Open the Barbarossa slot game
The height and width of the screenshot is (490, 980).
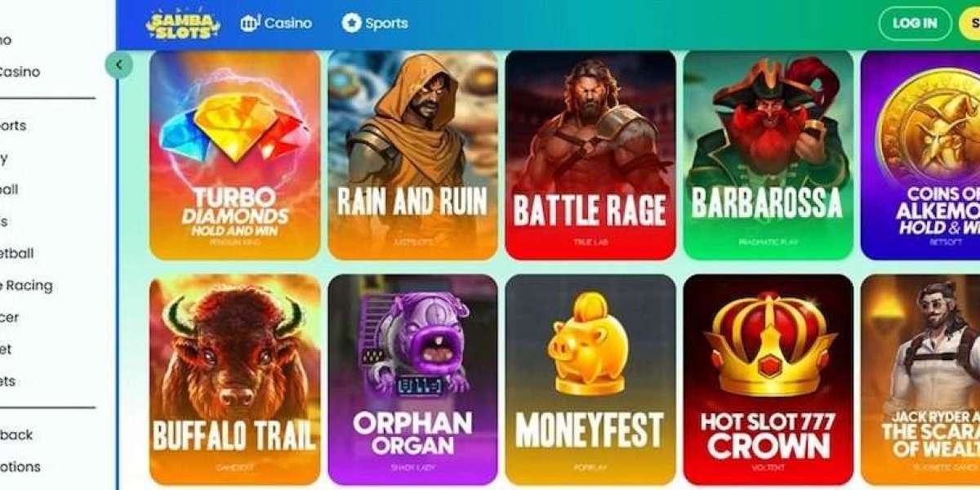coord(768,155)
